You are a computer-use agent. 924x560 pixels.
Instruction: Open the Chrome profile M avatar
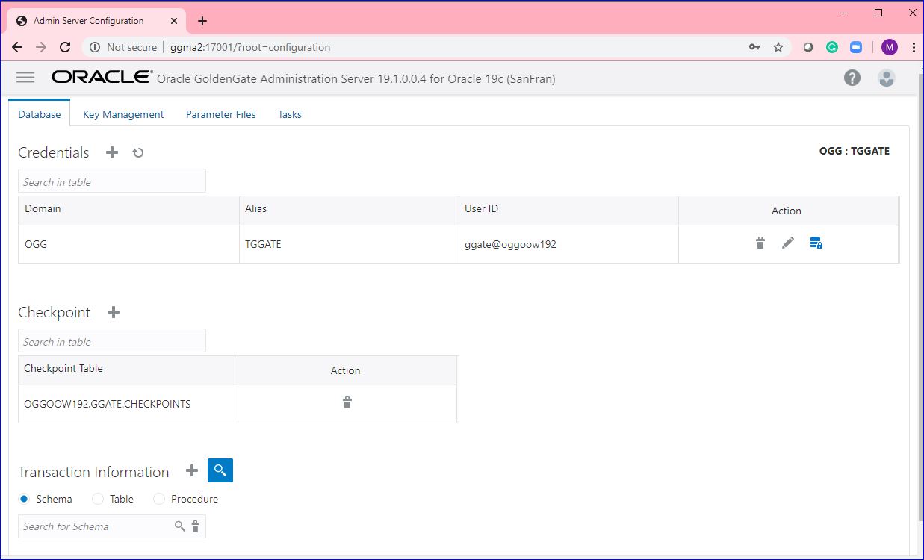(x=889, y=47)
